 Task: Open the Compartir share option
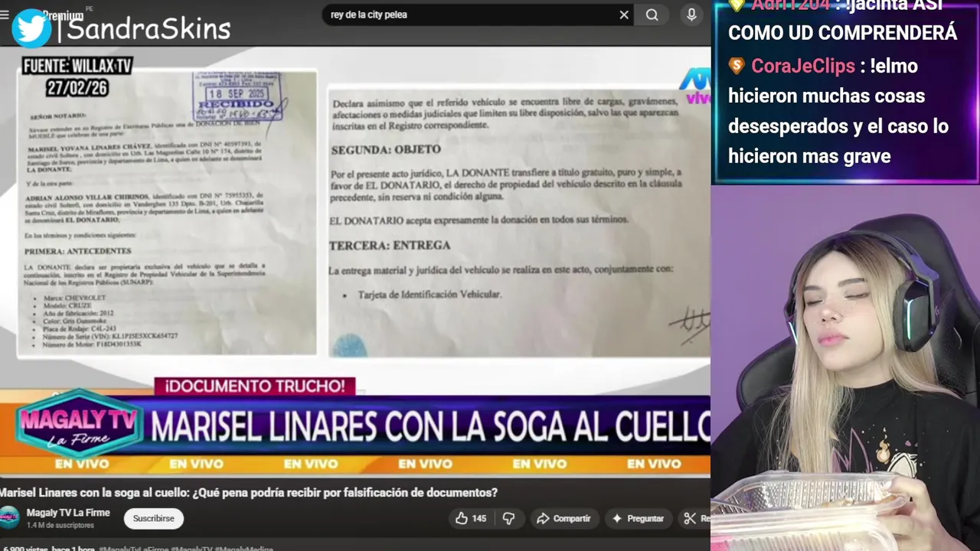[563, 518]
